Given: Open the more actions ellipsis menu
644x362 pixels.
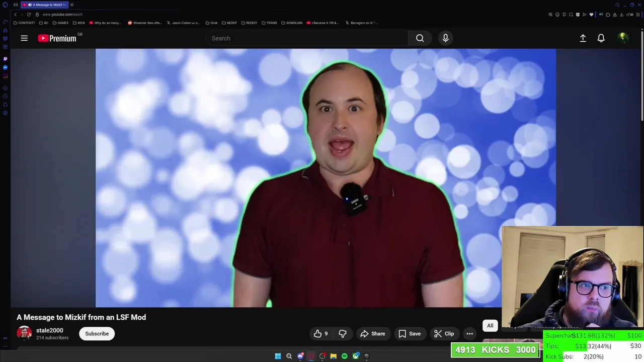Looking at the screenshot, I should click(x=469, y=334).
